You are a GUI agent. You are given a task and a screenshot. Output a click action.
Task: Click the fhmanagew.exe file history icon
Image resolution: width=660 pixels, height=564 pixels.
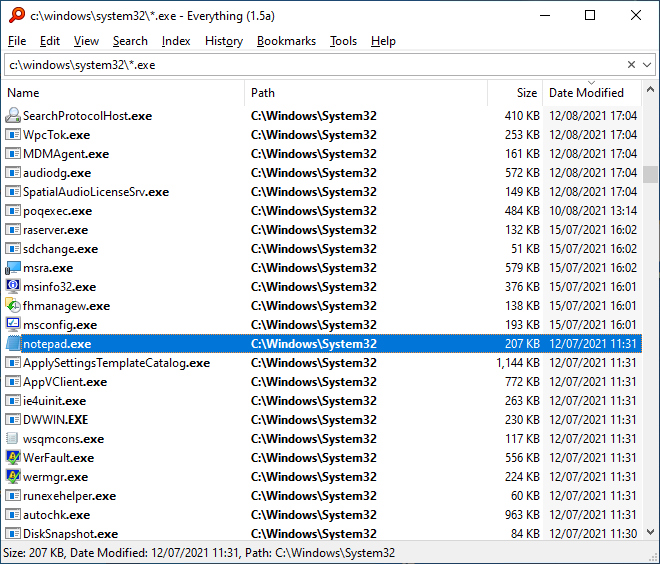coord(13,306)
